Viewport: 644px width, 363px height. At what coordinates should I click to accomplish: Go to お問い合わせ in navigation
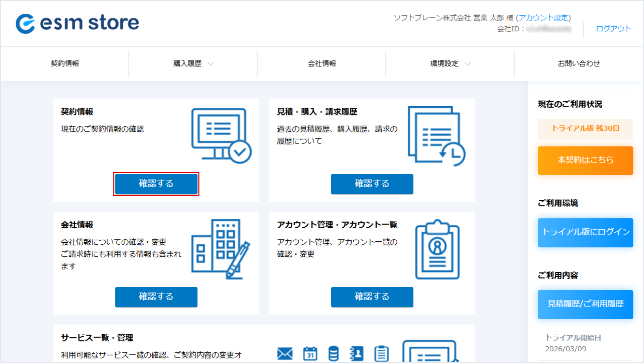[578, 64]
